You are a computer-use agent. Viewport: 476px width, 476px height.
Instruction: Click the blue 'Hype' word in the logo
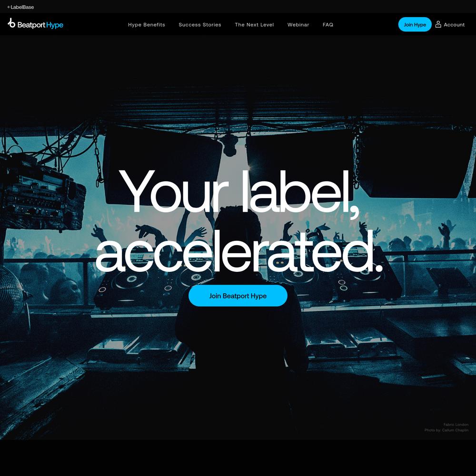pyautogui.click(x=55, y=25)
